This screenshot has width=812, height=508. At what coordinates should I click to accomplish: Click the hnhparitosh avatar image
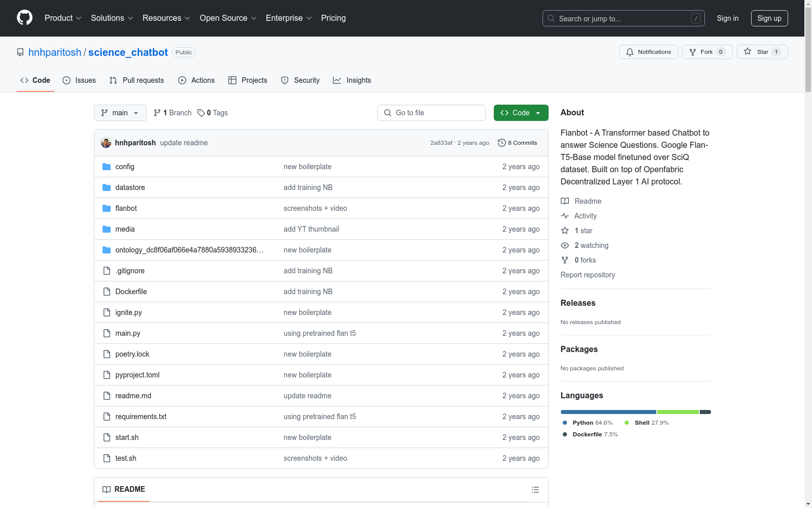tap(106, 143)
